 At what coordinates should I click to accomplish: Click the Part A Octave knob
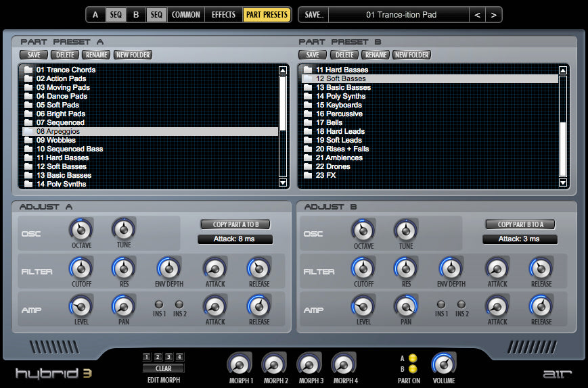click(81, 230)
